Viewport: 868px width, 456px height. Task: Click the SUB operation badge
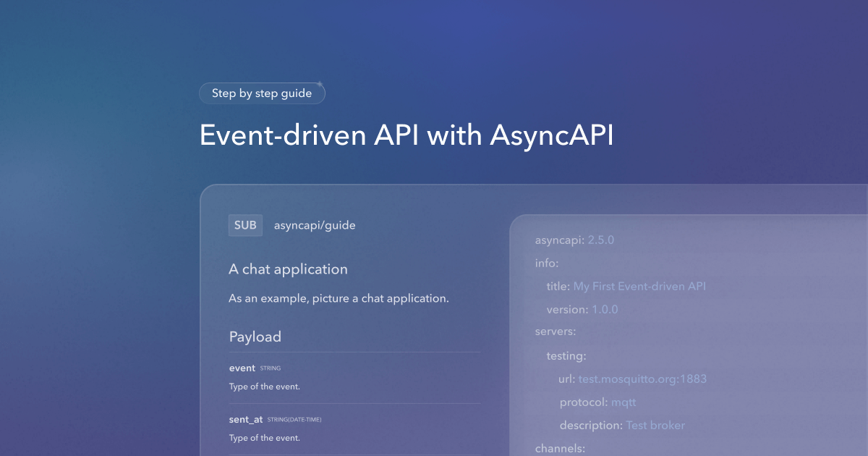[245, 225]
